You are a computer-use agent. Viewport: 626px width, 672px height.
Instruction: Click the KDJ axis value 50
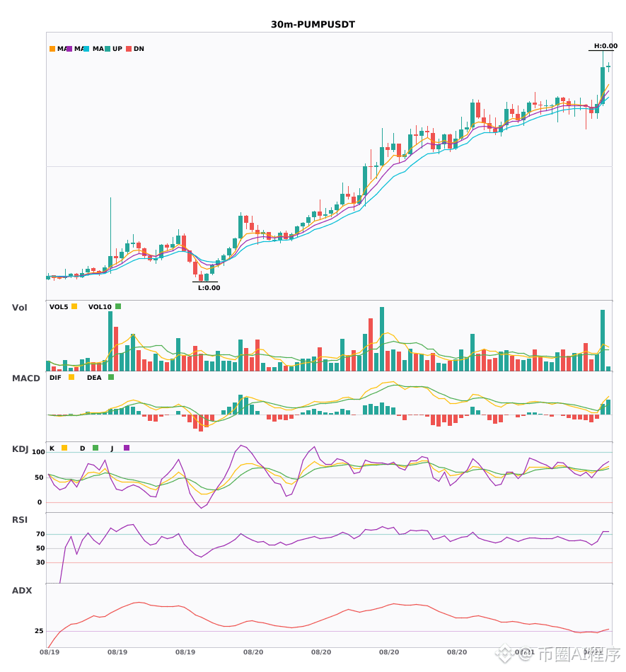39,477
